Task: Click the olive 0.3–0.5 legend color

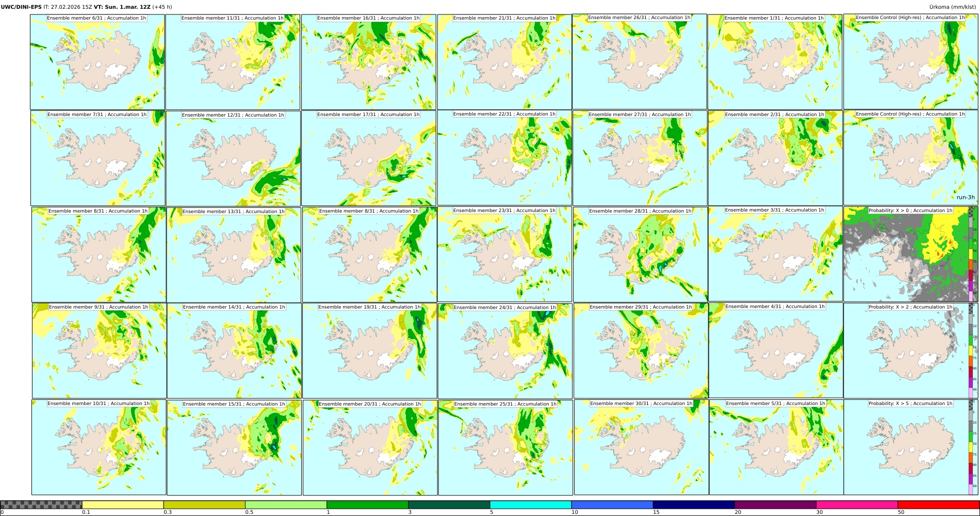Action: pyautogui.click(x=204, y=505)
